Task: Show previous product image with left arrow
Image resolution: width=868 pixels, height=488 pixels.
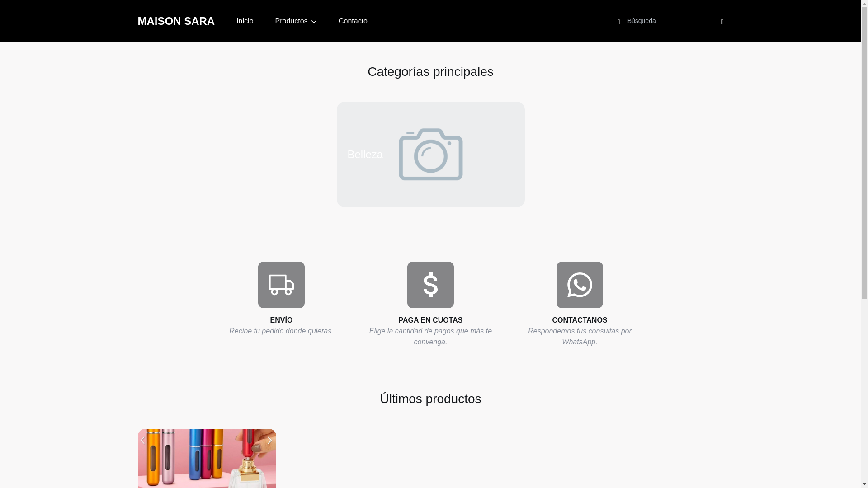Action: click(x=142, y=440)
